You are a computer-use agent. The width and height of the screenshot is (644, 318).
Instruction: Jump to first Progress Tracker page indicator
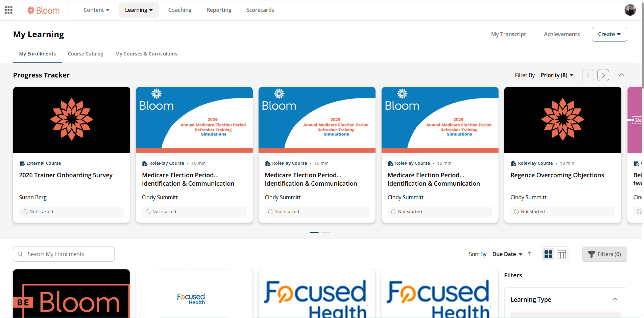(314, 233)
